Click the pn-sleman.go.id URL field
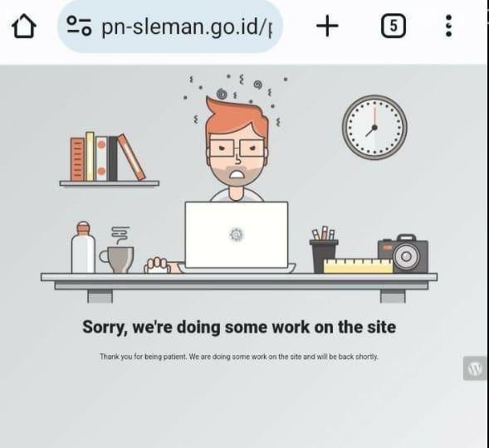This screenshot has width=489, height=448. click(x=170, y=27)
